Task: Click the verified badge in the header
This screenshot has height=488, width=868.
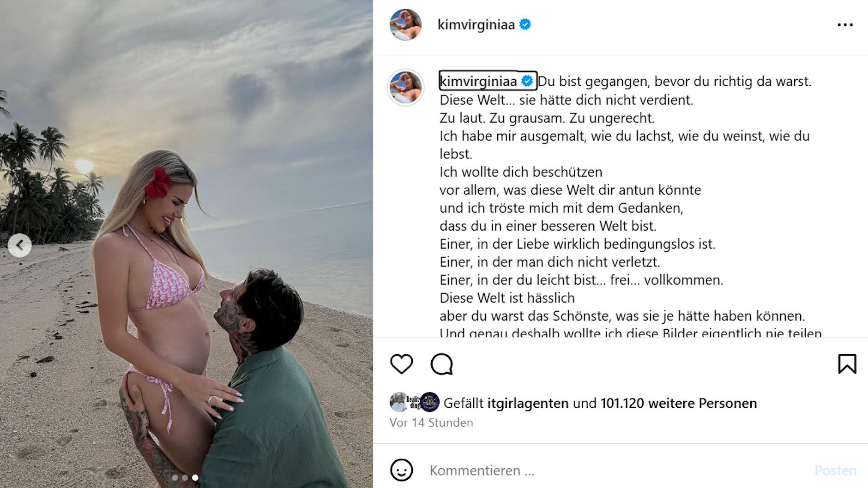Action: point(525,24)
